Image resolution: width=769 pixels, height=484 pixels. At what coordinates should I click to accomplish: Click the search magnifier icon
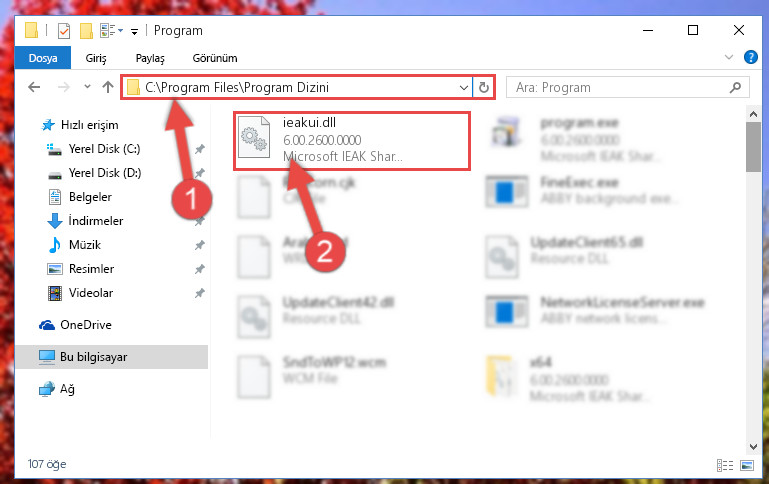[735, 87]
